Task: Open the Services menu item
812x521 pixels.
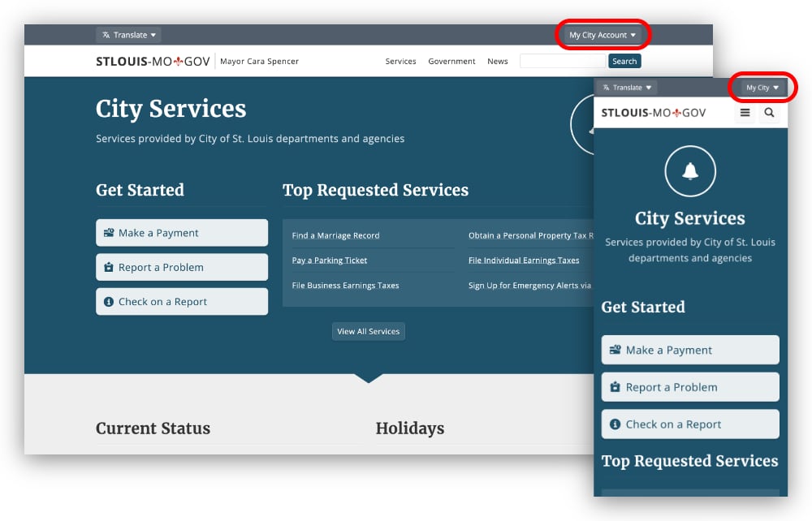Action: pos(400,61)
